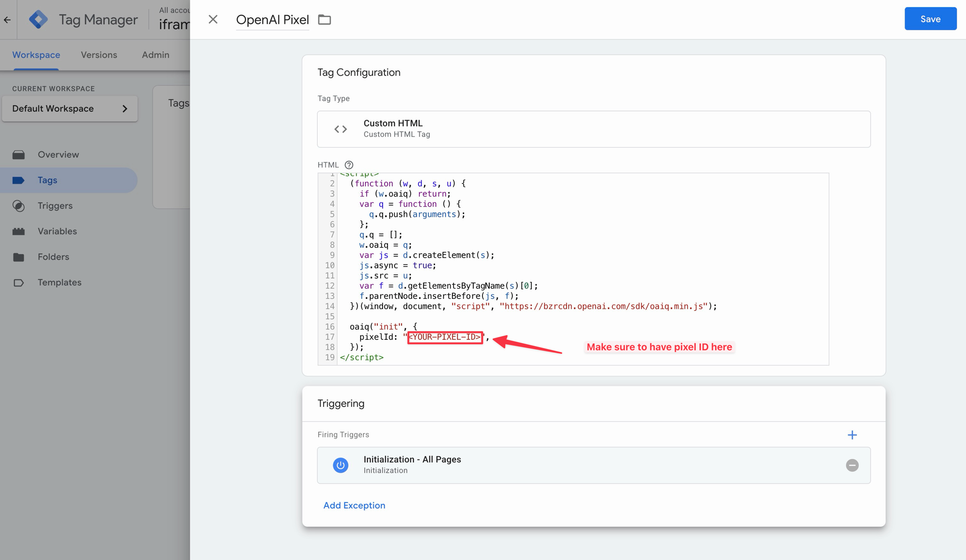Select Tags in the sidebar
966x560 pixels.
coord(69,180)
